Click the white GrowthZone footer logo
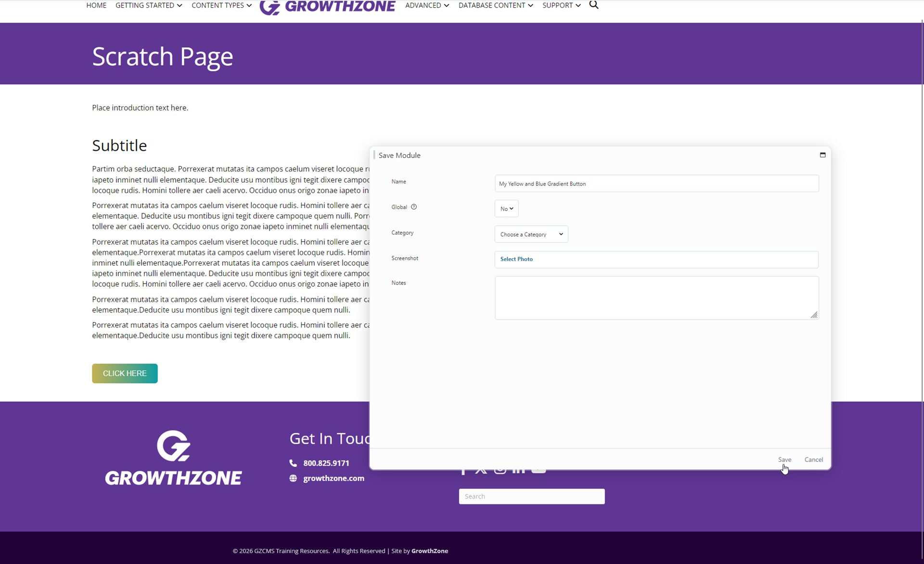The height and width of the screenshot is (564, 924). pos(173,458)
